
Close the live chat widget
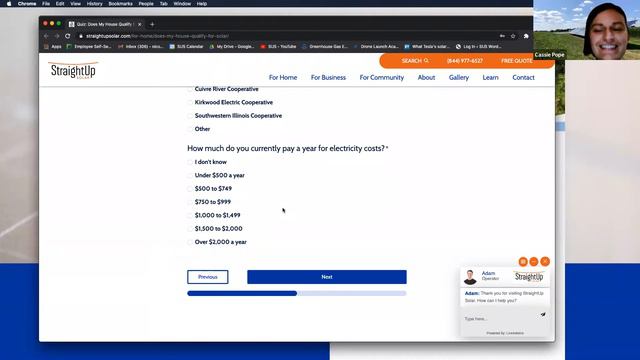click(545, 262)
